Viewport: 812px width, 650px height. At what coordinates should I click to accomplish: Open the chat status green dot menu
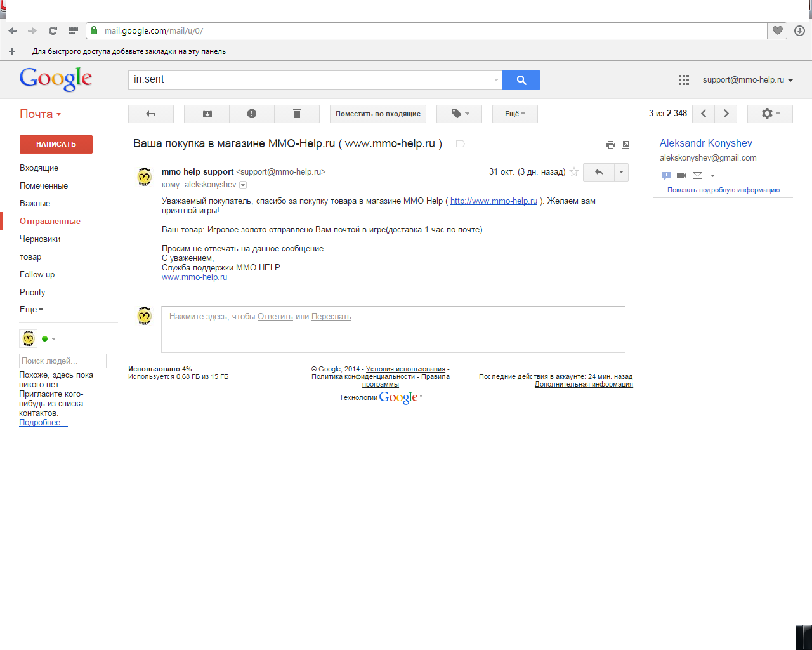[49, 339]
